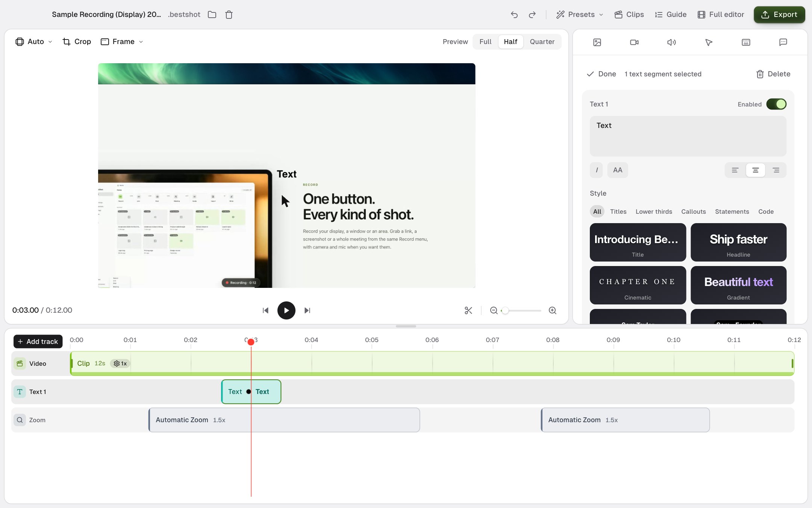
Task: Open the Auto aspect ratio dropdown
Action: [33, 42]
